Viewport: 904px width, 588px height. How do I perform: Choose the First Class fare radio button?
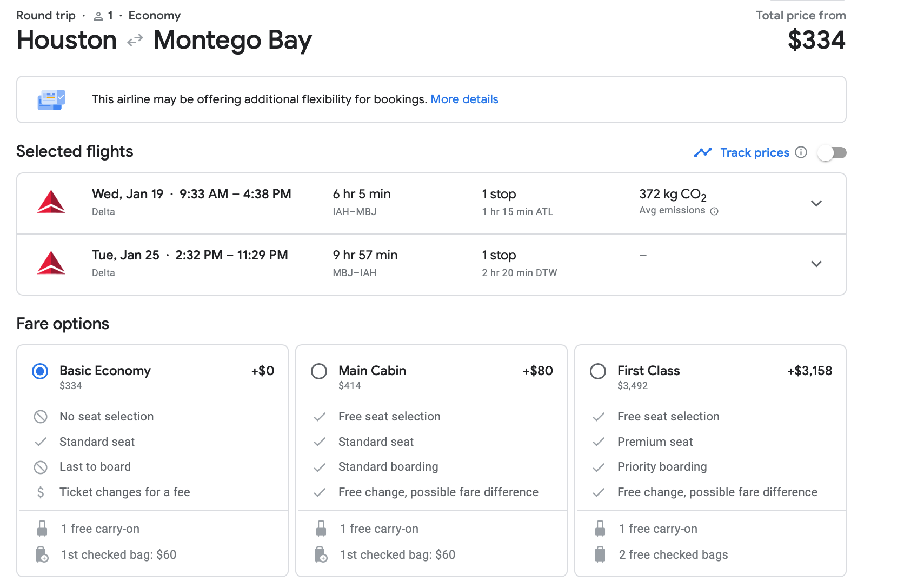click(x=598, y=371)
